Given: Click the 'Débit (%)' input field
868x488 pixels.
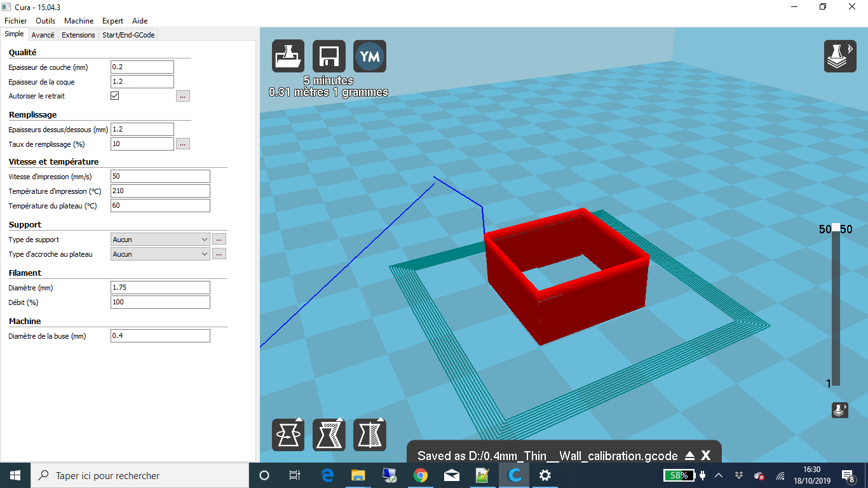Looking at the screenshot, I should [x=160, y=302].
